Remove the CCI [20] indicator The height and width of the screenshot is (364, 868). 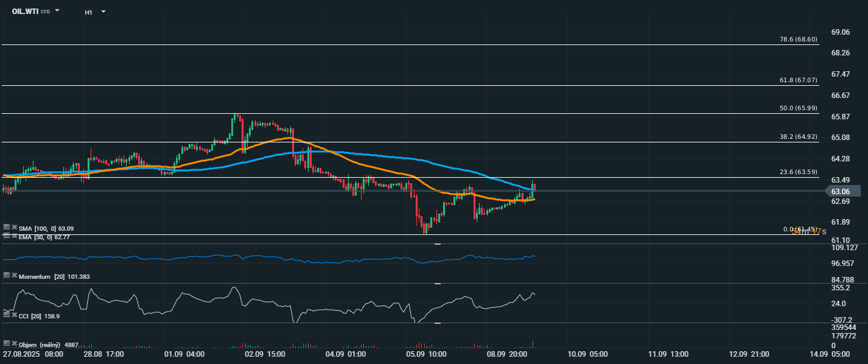click(14, 315)
